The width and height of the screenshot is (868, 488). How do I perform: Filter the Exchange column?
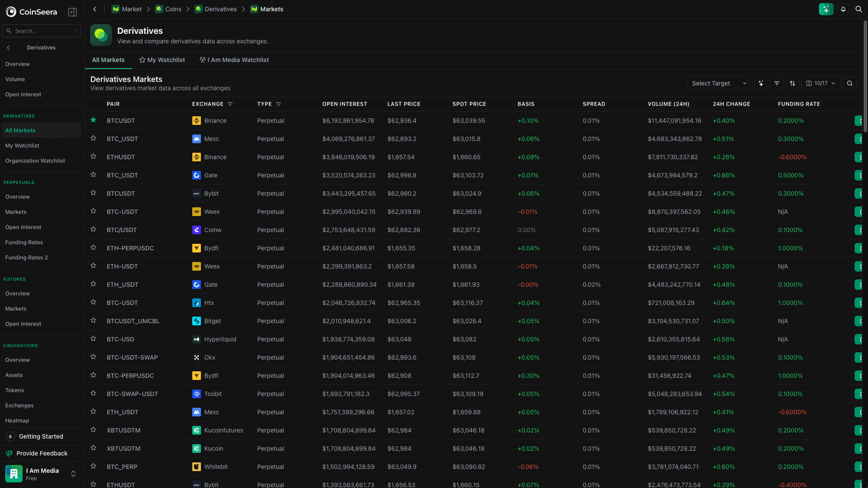tap(230, 104)
